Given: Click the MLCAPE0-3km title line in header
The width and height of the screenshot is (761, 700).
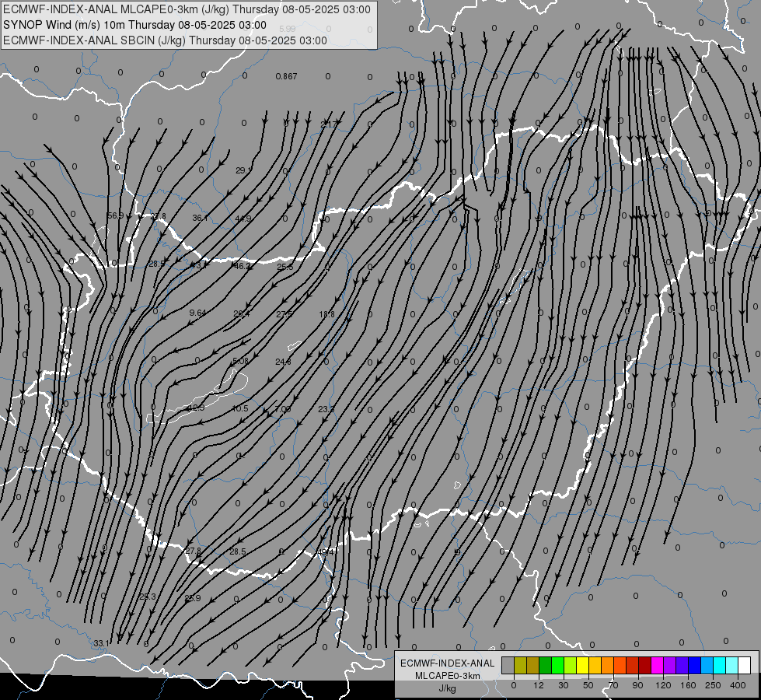Looking at the screenshot, I should click(x=187, y=9).
